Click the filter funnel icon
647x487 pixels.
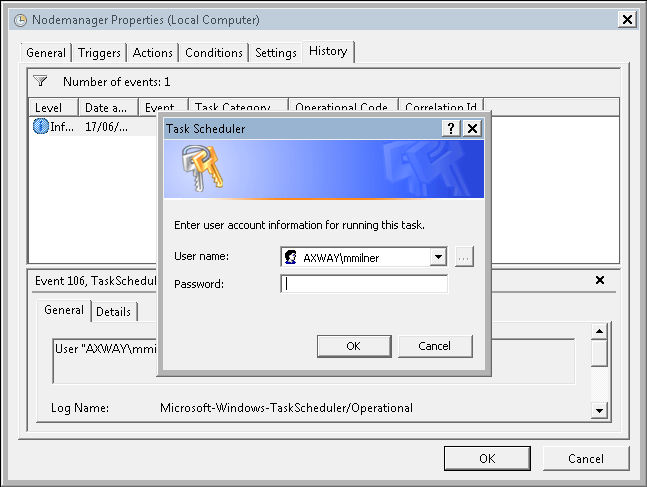click(x=40, y=81)
